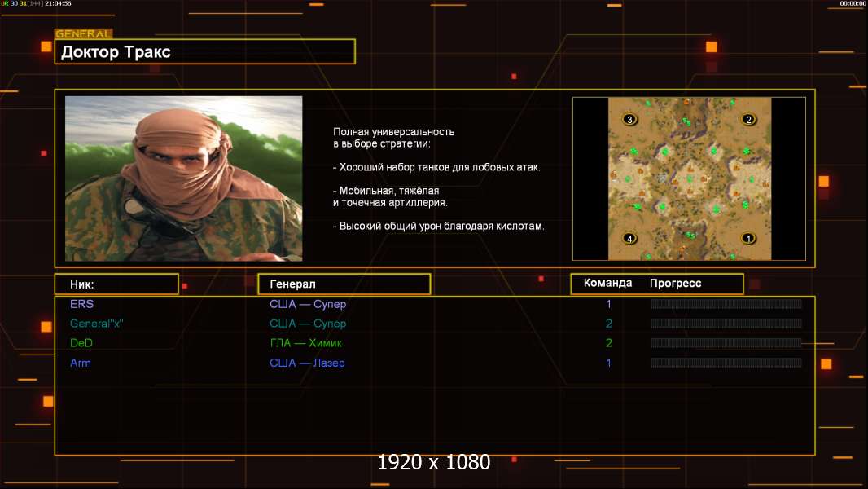Click the green supply marker at map center
The height and width of the screenshot is (489, 868).
(x=689, y=178)
